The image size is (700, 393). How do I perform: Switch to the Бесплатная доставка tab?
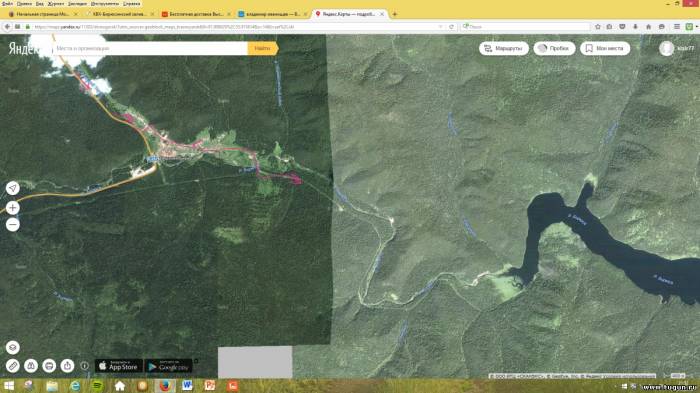(x=193, y=14)
